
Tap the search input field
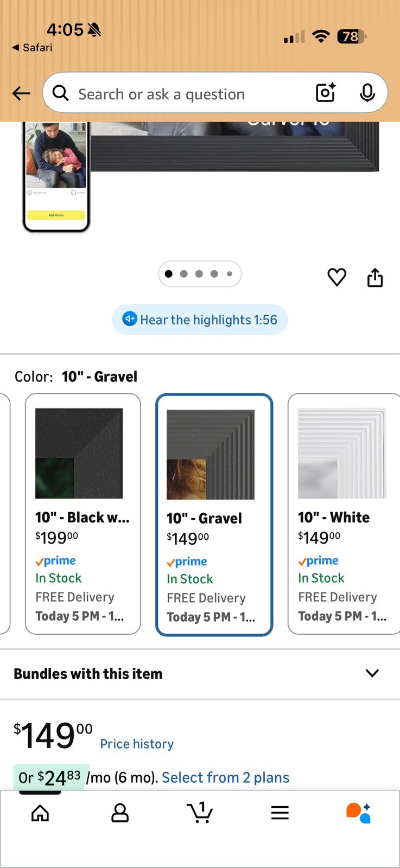[x=179, y=94]
